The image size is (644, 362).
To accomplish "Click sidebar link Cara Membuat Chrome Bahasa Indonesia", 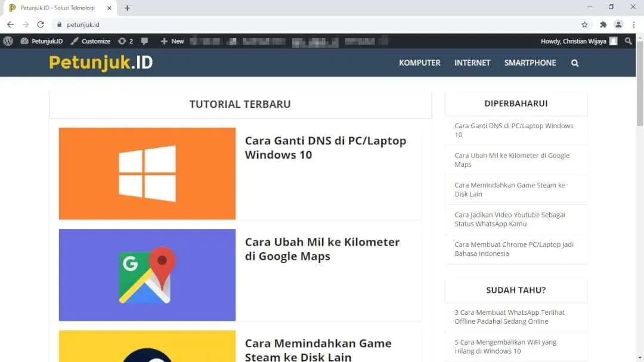I will 513,249.
